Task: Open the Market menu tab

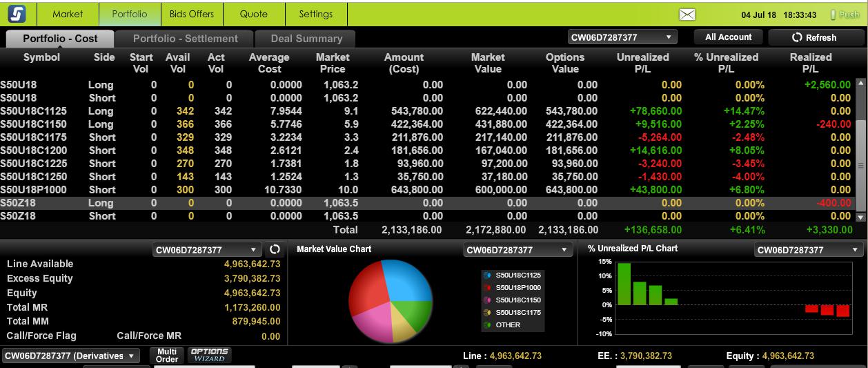Action: point(68,14)
